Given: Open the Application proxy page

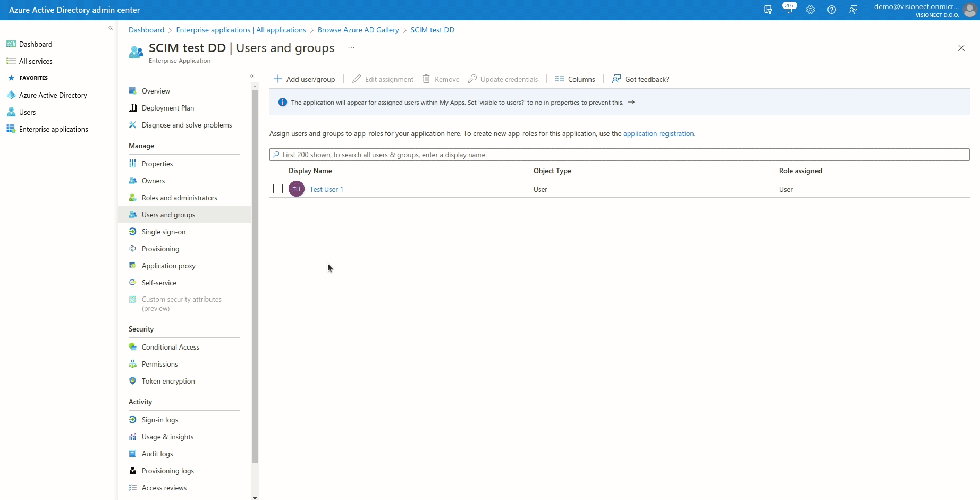Looking at the screenshot, I should coord(168,266).
